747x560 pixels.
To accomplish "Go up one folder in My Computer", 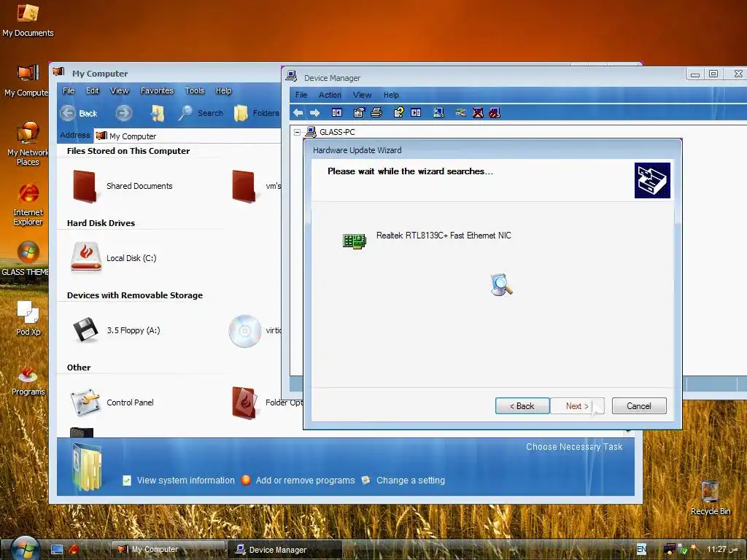I will pyautogui.click(x=158, y=113).
